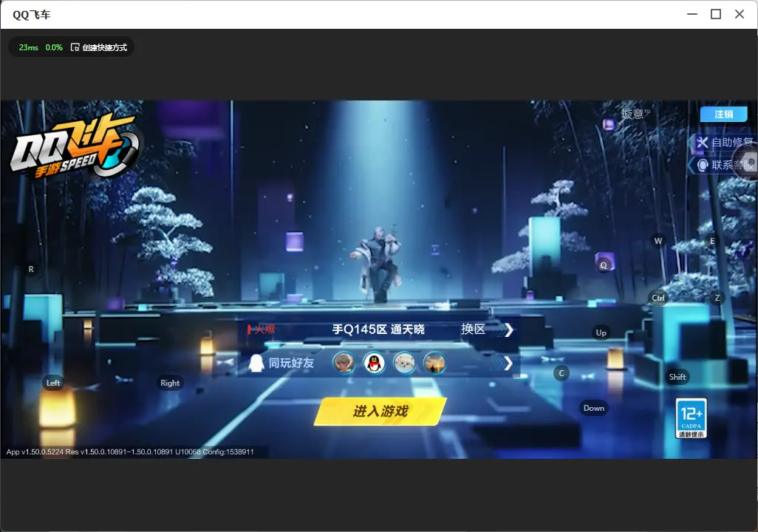This screenshot has height=532, width=758.
Task: View the QQ penguin friend avatar
Action: click(374, 364)
